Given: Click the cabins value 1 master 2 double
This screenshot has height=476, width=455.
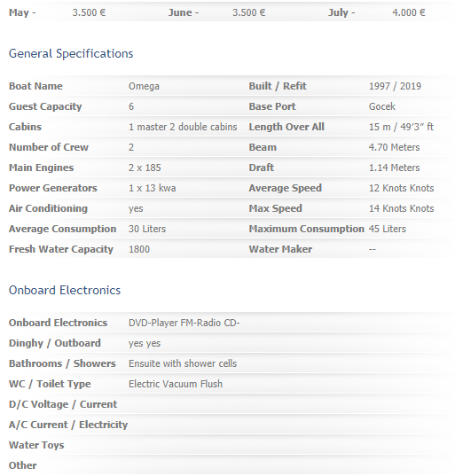Looking at the screenshot, I should point(183,127).
